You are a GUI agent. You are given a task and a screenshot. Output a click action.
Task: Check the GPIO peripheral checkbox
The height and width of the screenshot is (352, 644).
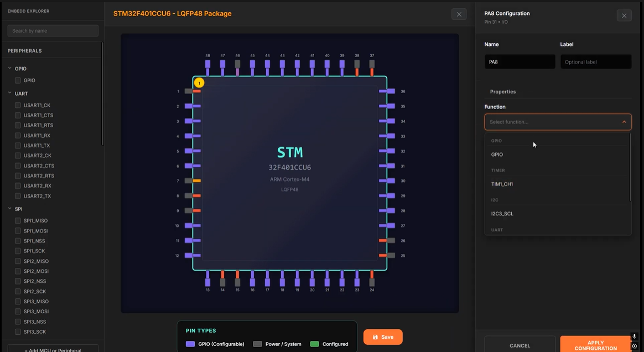[18, 80]
